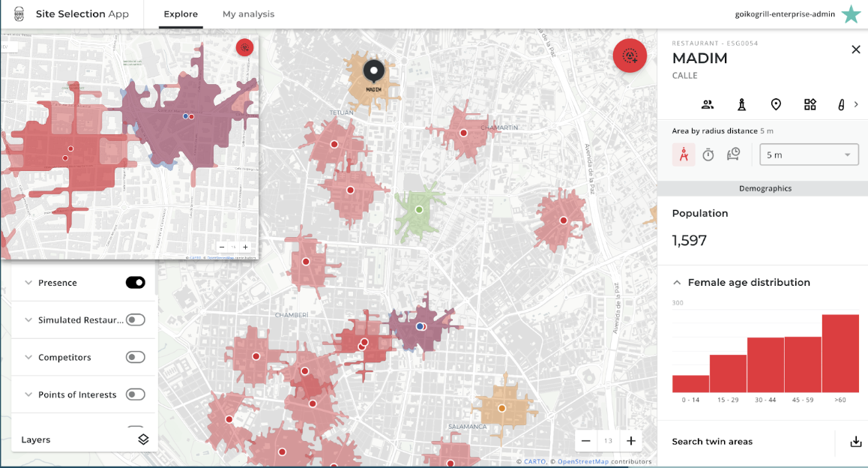The height and width of the screenshot is (468, 868).
Task: Select the timer area mode icon
Action: 708,154
